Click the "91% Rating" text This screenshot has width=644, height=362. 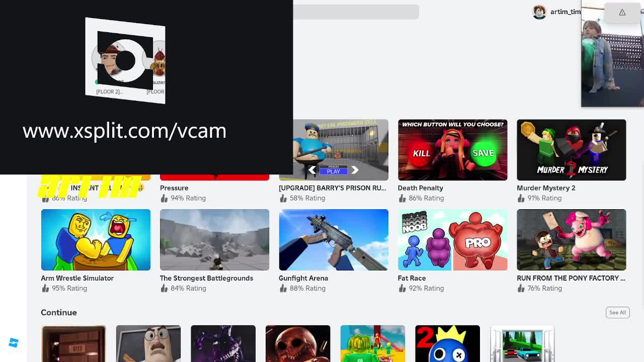point(545,198)
